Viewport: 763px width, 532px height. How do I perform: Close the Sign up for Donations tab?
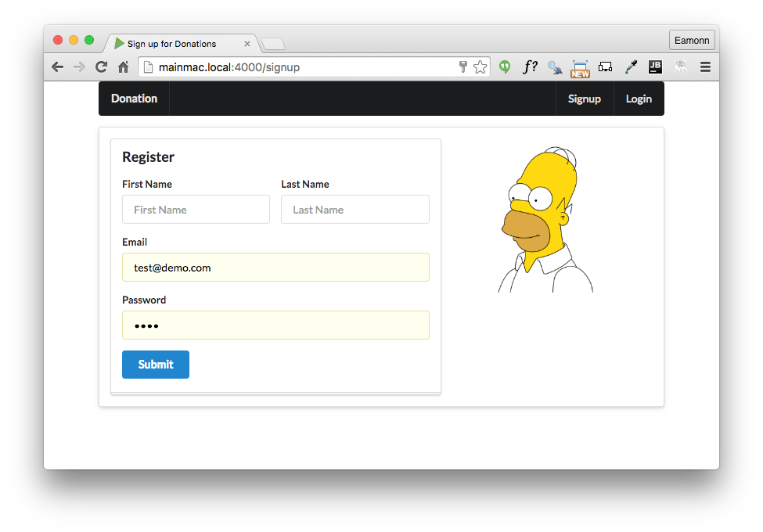(247, 44)
